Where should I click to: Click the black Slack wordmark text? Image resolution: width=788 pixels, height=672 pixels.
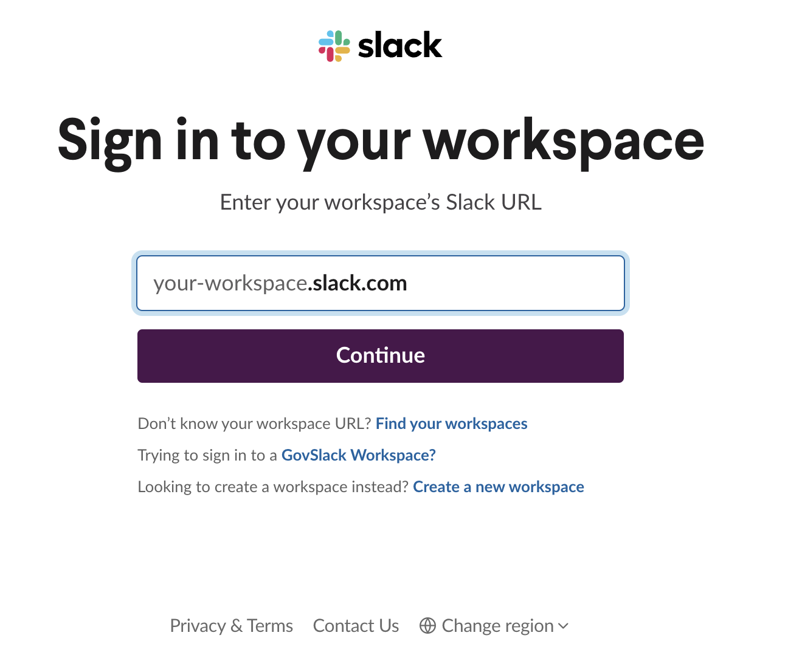tap(400, 46)
